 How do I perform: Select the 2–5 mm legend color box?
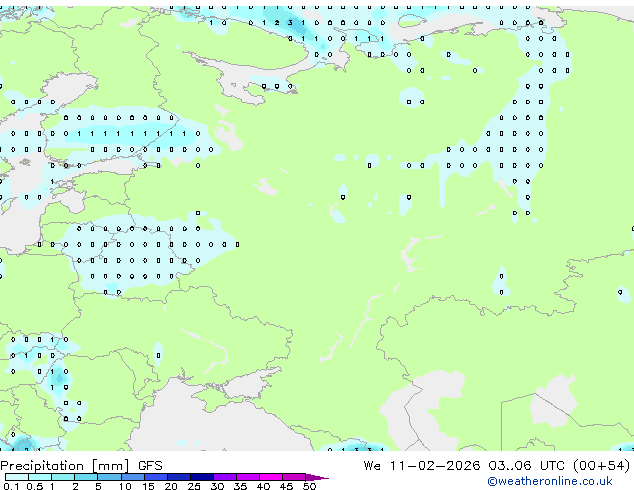pyautogui.click(x=86, y=477)
